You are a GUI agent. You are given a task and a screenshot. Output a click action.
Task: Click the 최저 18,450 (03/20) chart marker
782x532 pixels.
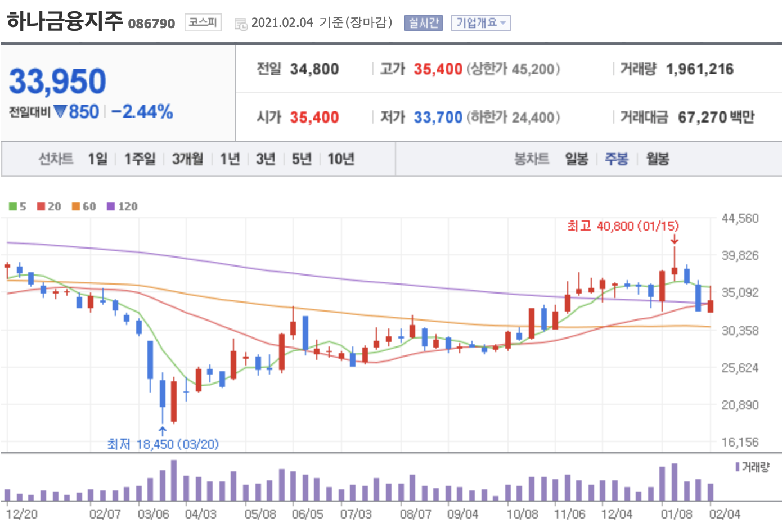coord(163,444)
